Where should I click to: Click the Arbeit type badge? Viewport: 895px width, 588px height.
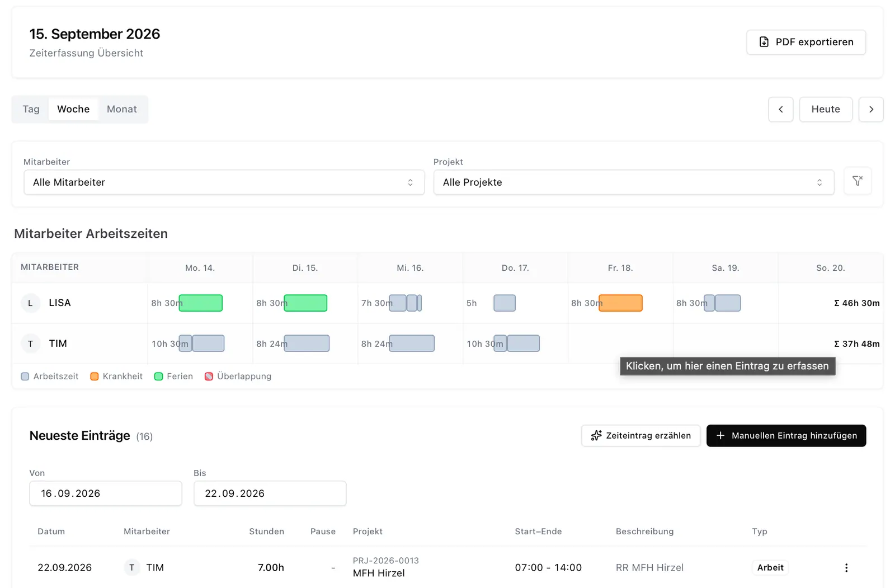point(770,567)
